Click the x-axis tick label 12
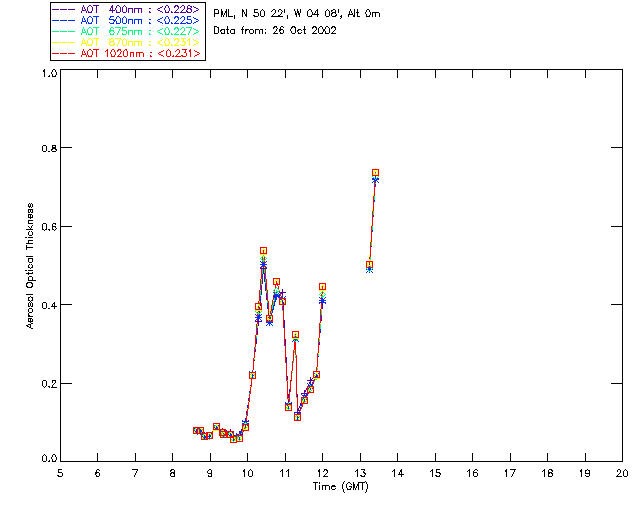This screenshot has height=512, width=640. tap(322, 473)
